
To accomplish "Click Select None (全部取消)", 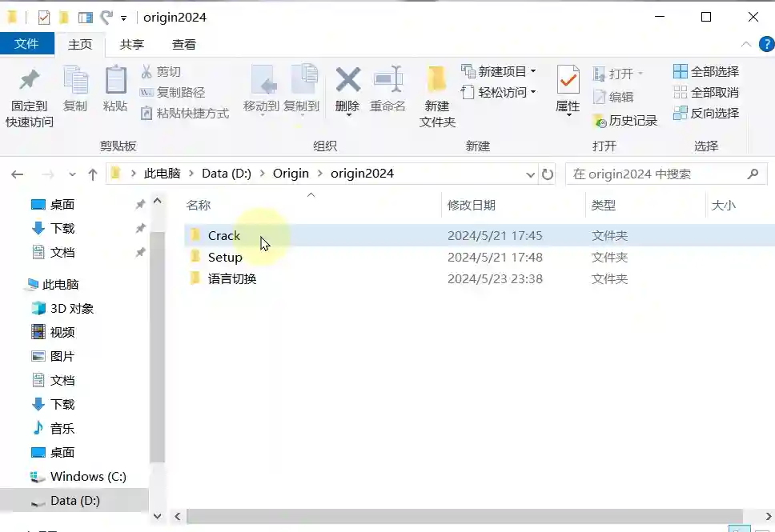I will pos(706,92).
